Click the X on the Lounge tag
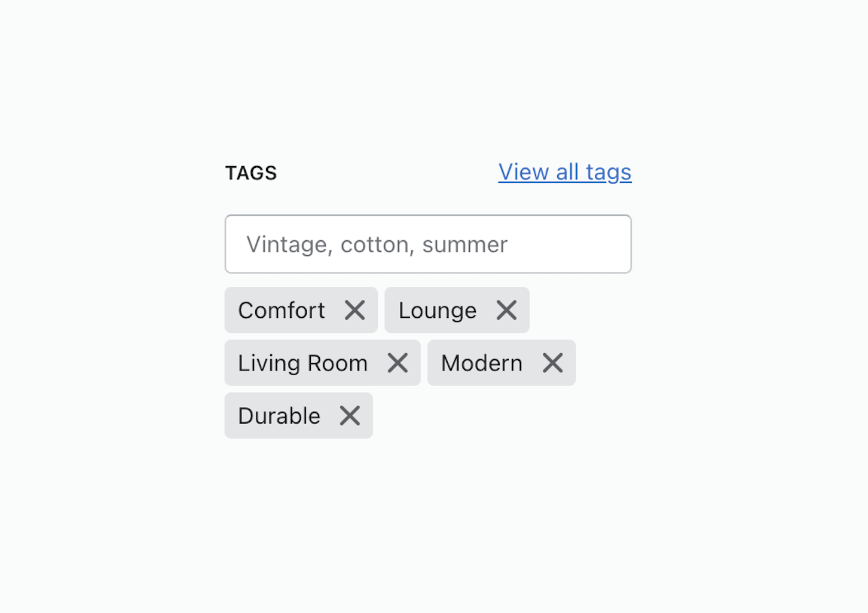 point(506,310)
